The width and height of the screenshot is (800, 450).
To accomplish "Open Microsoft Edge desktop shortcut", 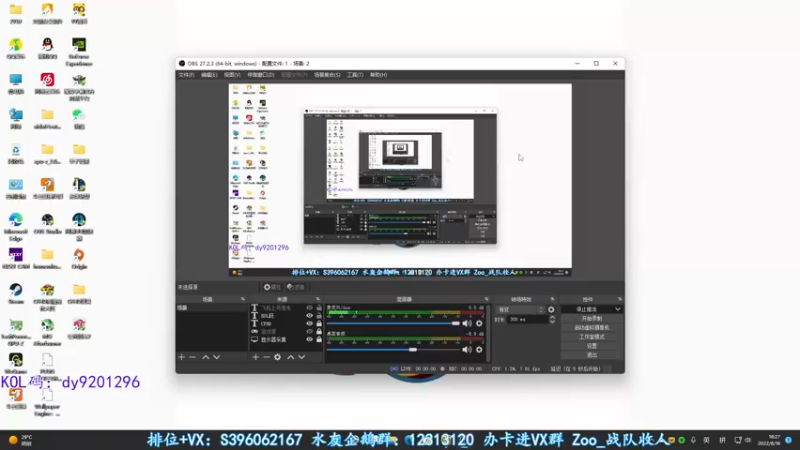I will point(16,227).
